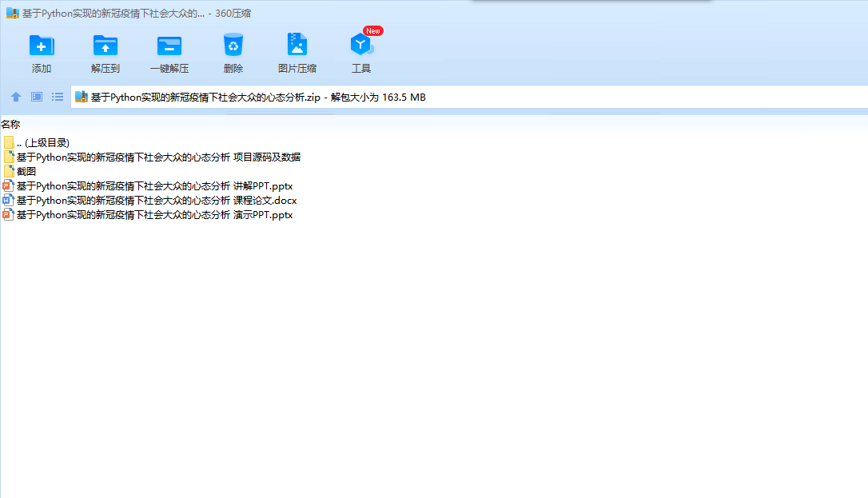This screenshot has width=868, height=498.
Task: Click Word icon of 课程论文.docx
Action: tap(8, 201)
